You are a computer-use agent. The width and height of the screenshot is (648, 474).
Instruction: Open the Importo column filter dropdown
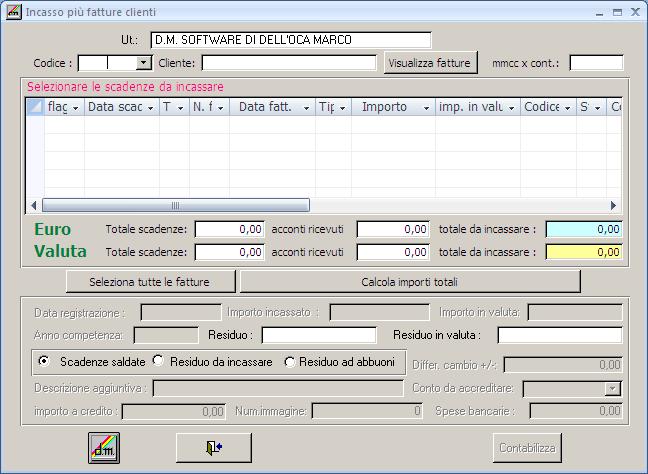[426, 108]
